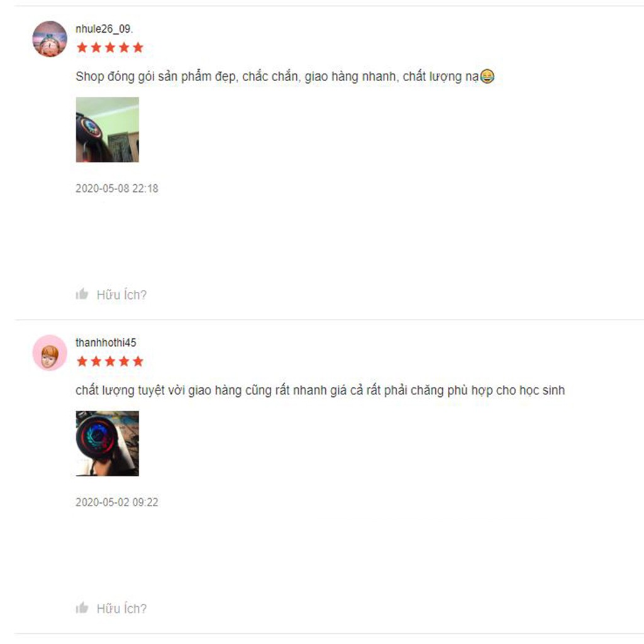Viewport: 644px width, 644px height.
Task: Open the nhule26_09 username link
Action: pos(104,29)
